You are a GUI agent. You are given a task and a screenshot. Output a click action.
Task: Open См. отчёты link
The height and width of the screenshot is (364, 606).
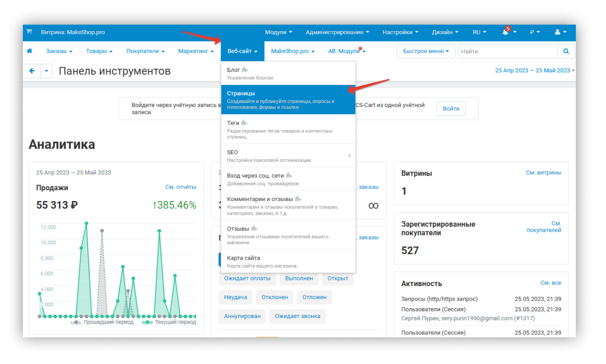(x=181, y=187)
